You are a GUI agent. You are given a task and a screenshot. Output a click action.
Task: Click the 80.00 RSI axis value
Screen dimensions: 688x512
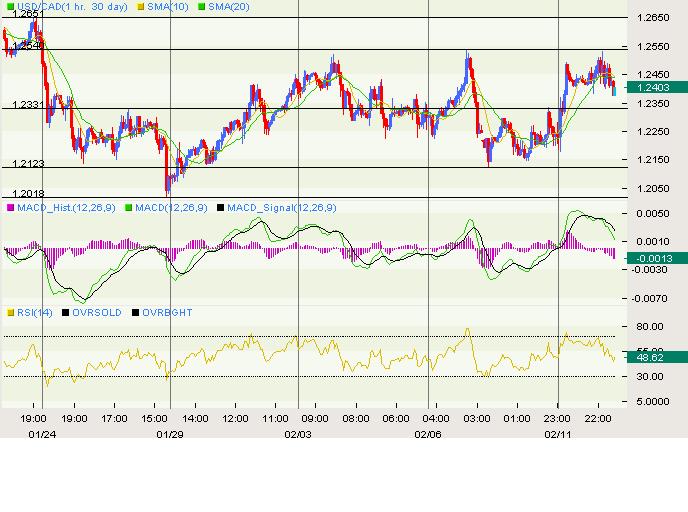(650, 326)
